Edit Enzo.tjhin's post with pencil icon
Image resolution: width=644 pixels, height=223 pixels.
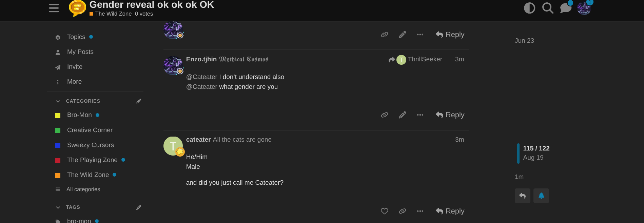(402, 115)
